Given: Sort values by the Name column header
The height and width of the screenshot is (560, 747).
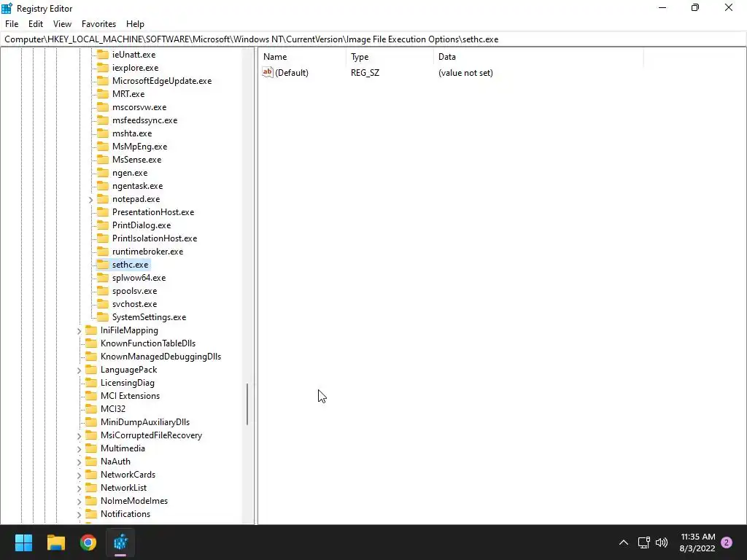Looking at the screenshot, I should (x=303, y=57).
